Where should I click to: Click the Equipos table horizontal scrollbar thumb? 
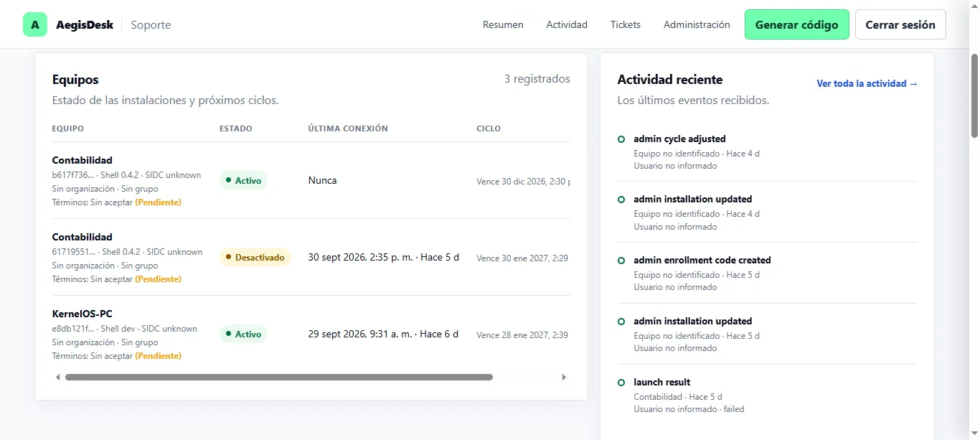[x=279, y=377]
